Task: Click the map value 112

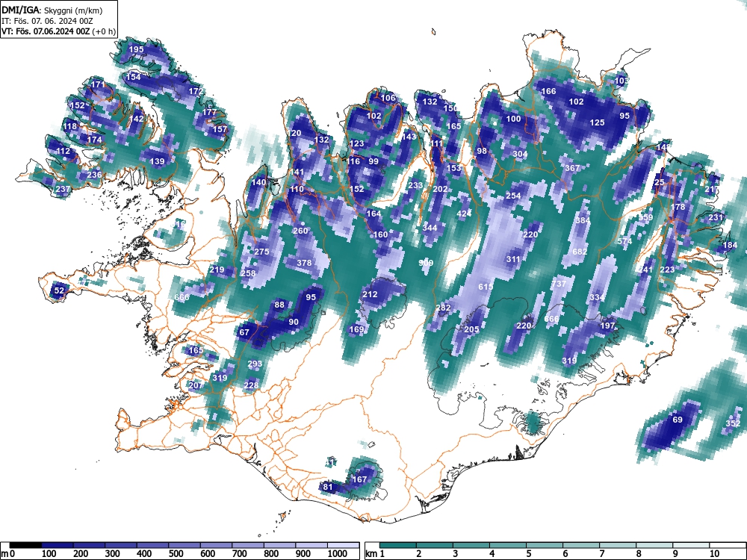Action: (x=63, y=151)
